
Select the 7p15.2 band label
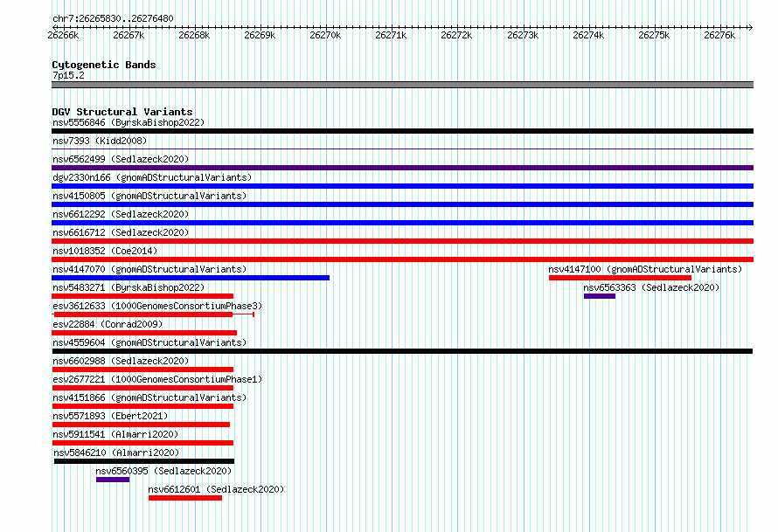coord(68,75)
